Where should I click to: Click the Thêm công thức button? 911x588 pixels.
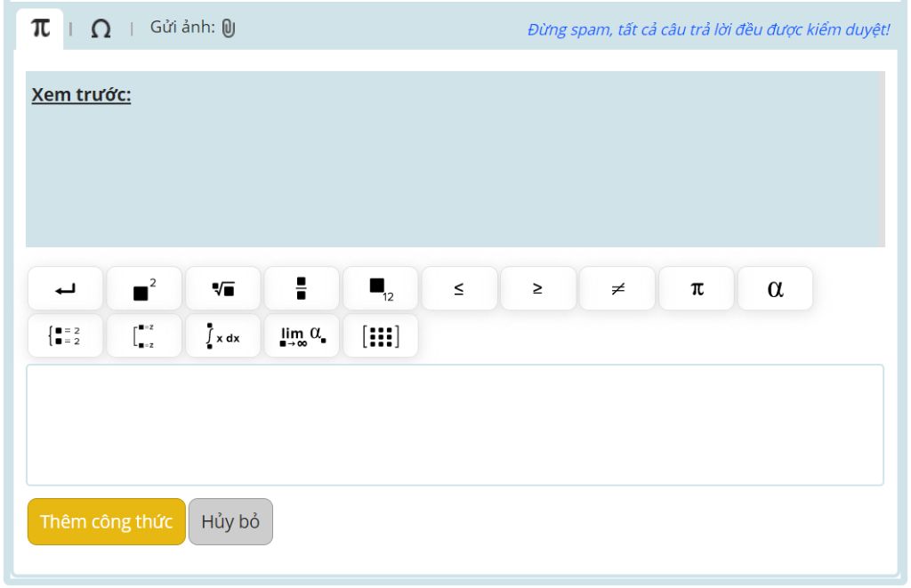point(107,521)
